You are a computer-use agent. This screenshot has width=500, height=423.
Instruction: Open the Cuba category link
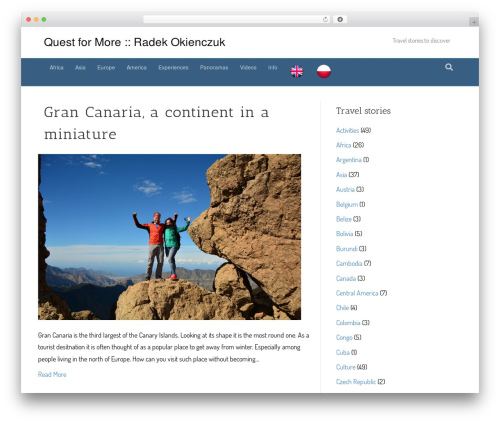coord(343,352)
